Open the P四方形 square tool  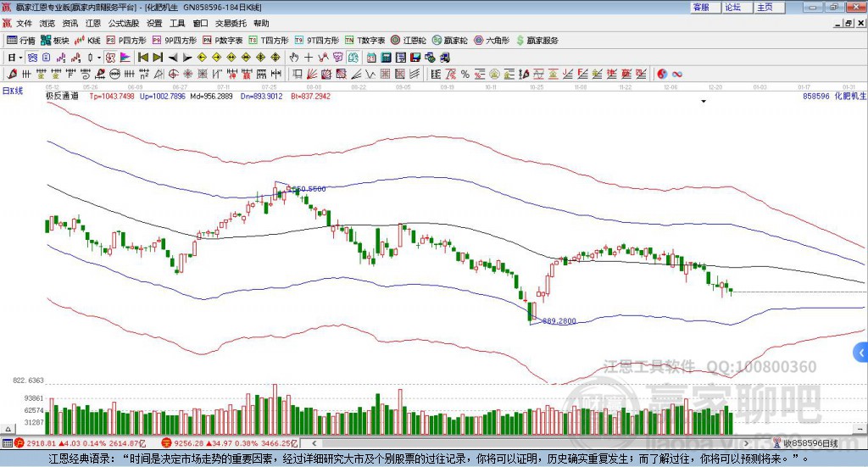click(x=126, y=41)
